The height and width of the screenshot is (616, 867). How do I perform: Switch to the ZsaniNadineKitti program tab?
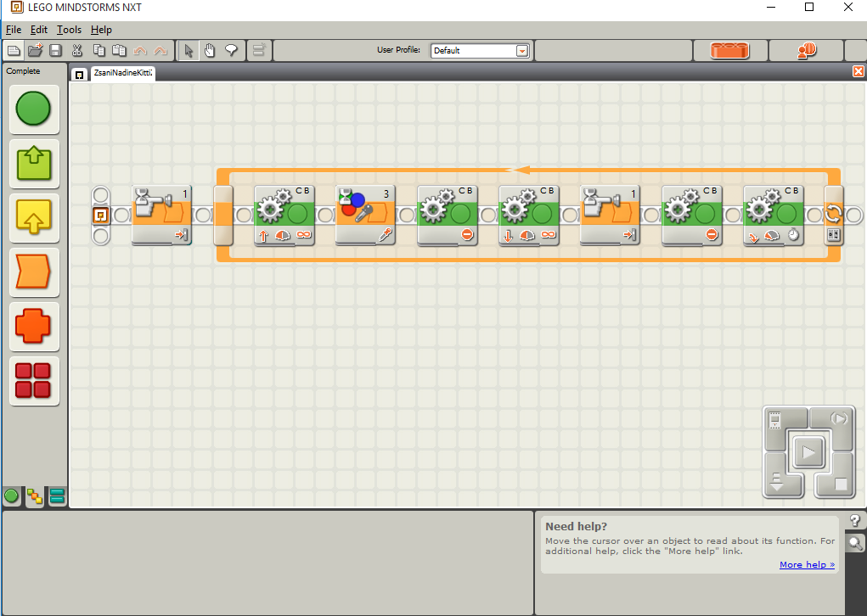(123, 73)
